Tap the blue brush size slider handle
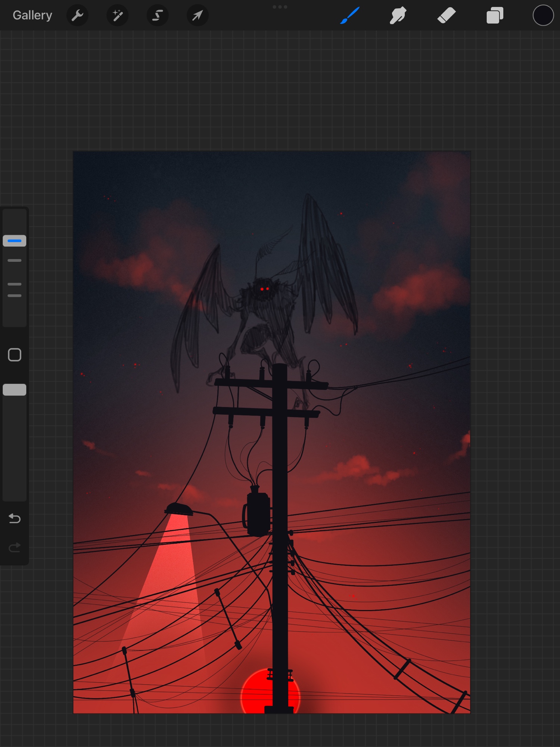 15,241
